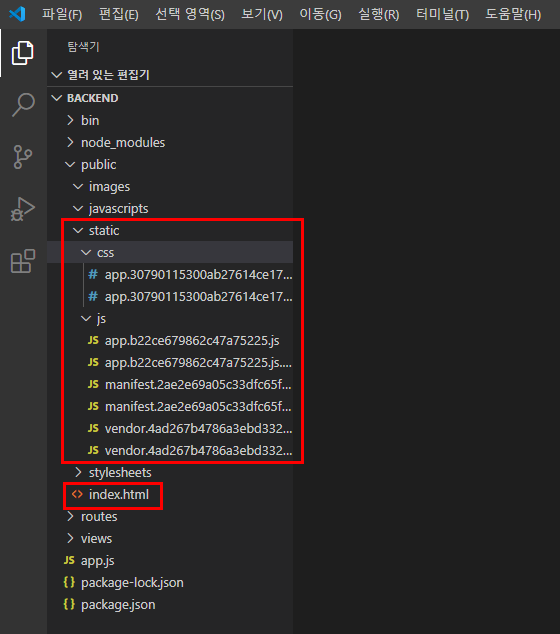Viewport: 560px width, 634px height.
Task: Collapse the images folder
Action: click(170, 186)
